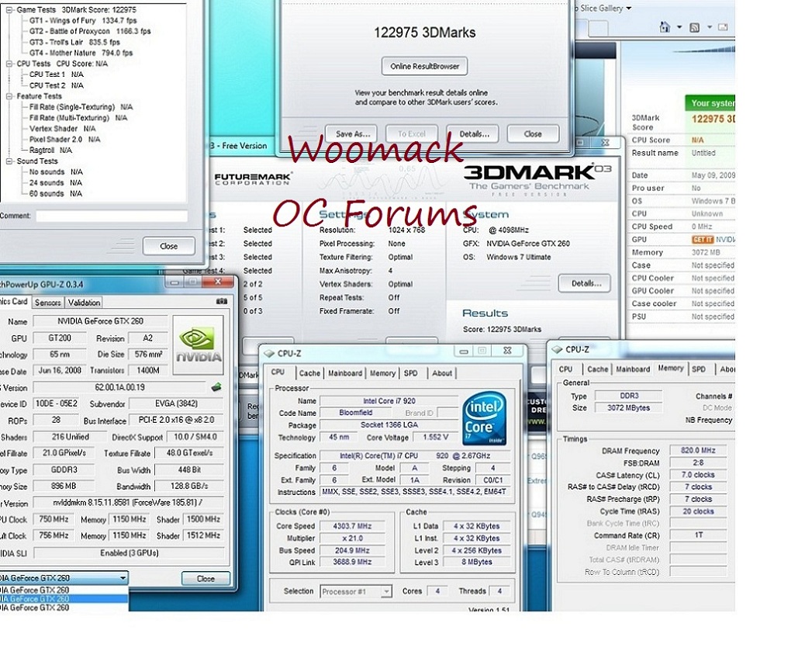The height and width of the screenshot is (651, 812).
Task: Open the dropdown arrow beside the Home icon
Action: coord(679,27)
